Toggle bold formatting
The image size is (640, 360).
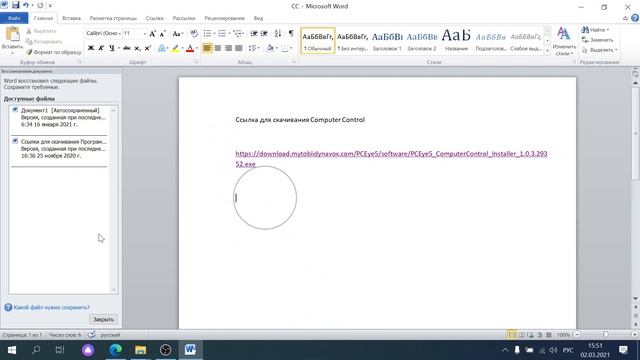(x=91, y=48)
